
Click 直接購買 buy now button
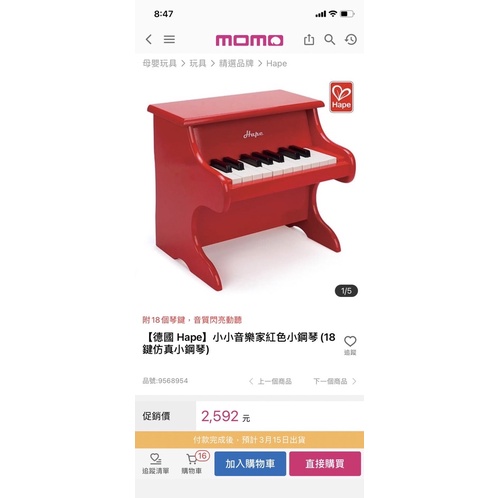(325, 464)
